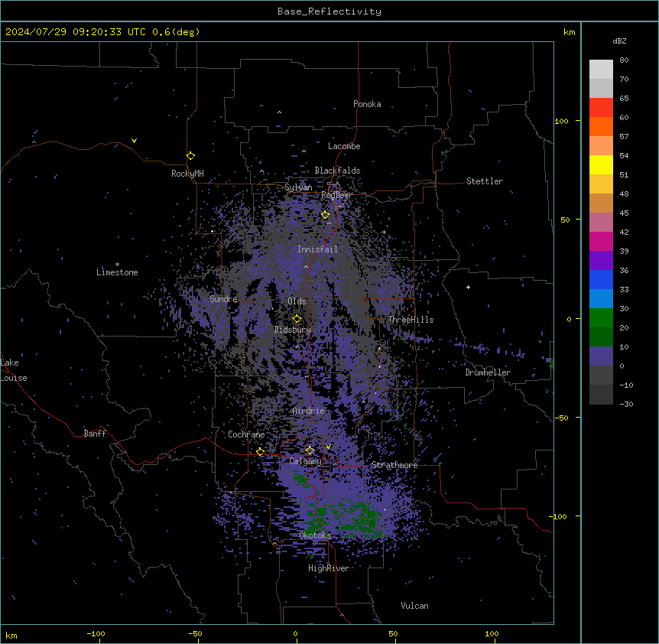Image resolution: width=659 pixels, height=644 pixels.
Task: Click the light gray 70-80 dBZ legend swatch
Action: point(601,69)
